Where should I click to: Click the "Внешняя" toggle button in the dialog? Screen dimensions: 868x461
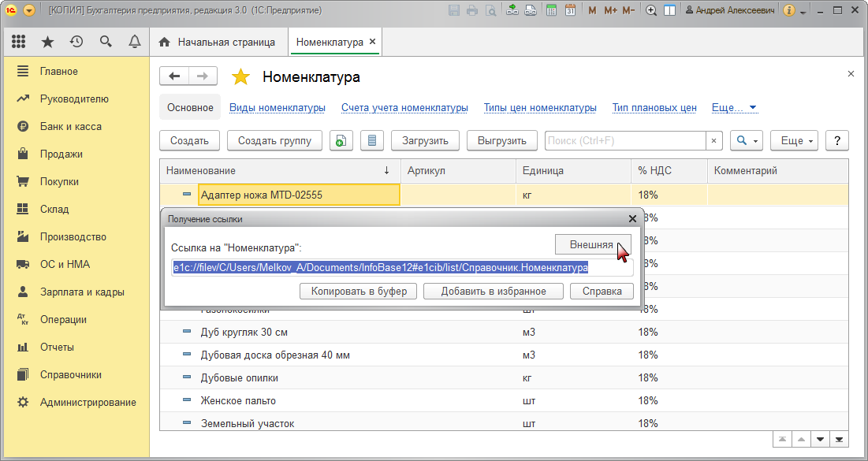click(x=593, y=244)
